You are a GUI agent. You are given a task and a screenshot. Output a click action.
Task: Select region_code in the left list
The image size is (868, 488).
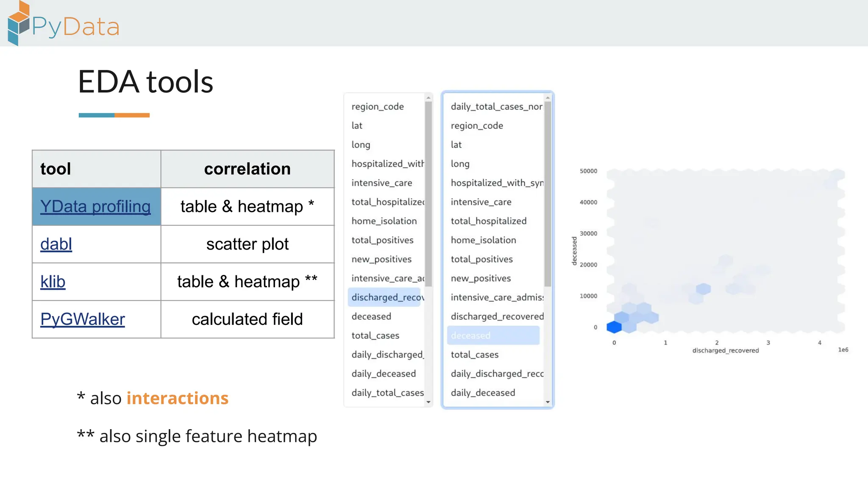coord(378,107)
